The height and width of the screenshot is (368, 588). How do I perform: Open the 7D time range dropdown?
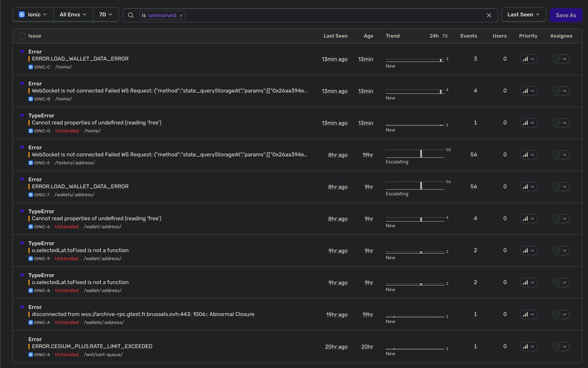(106, 14)
